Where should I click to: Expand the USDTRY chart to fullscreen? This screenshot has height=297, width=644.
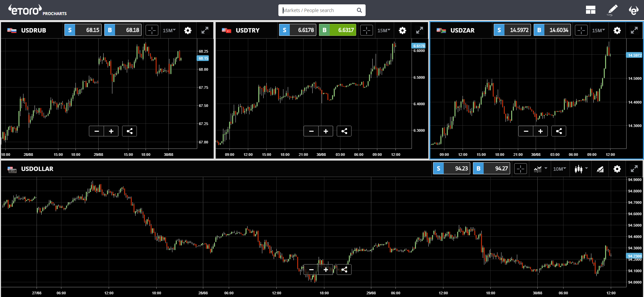(420, 31)
